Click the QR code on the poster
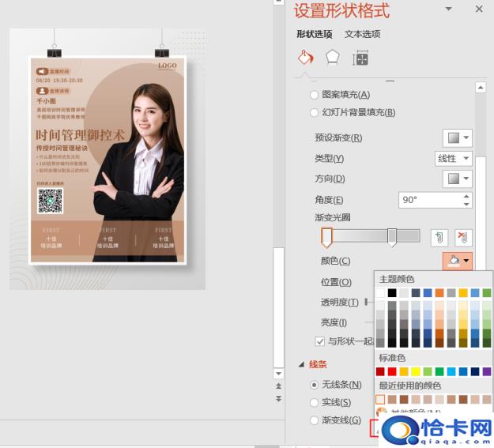The image size is (494, 448). [x=50, y=201]
